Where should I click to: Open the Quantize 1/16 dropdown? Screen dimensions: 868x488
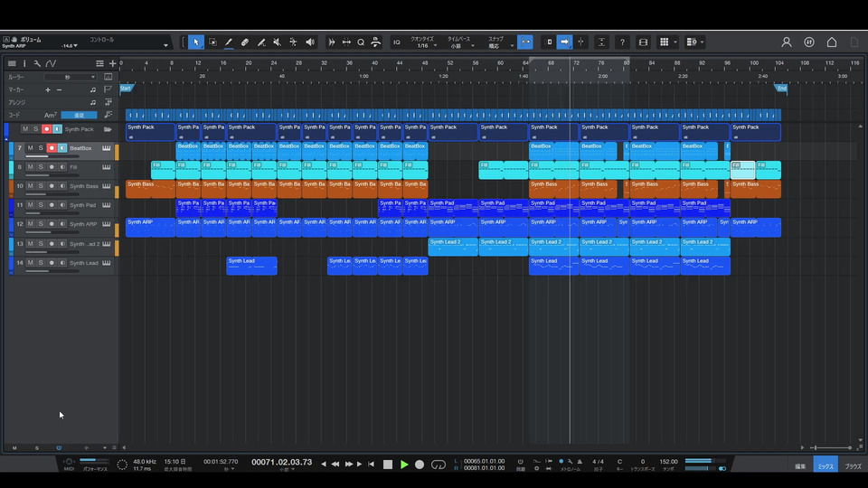pyautogui.click(x=423, y=46)
